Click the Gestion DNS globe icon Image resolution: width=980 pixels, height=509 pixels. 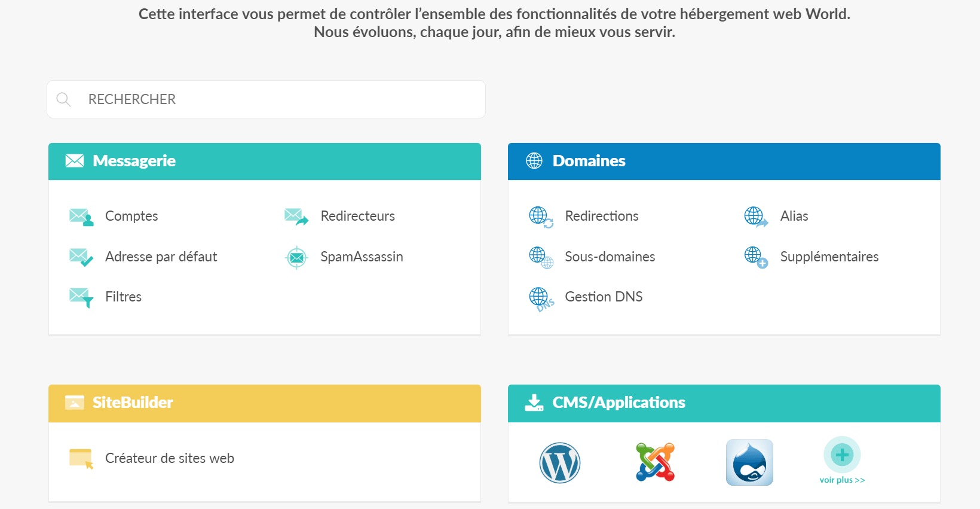(x=540, y=298)
